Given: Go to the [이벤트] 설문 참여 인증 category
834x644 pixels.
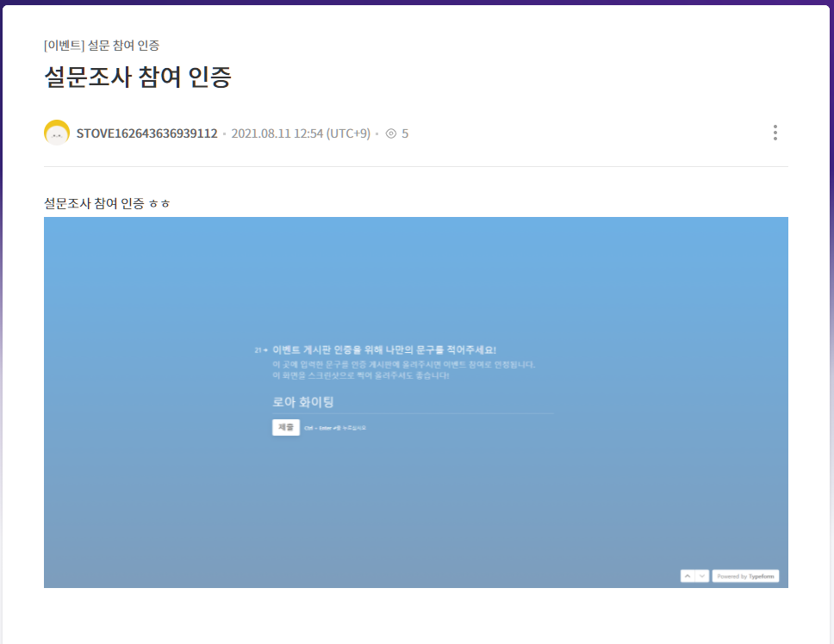Looking at the screenshot, I should tap(101, 45).
